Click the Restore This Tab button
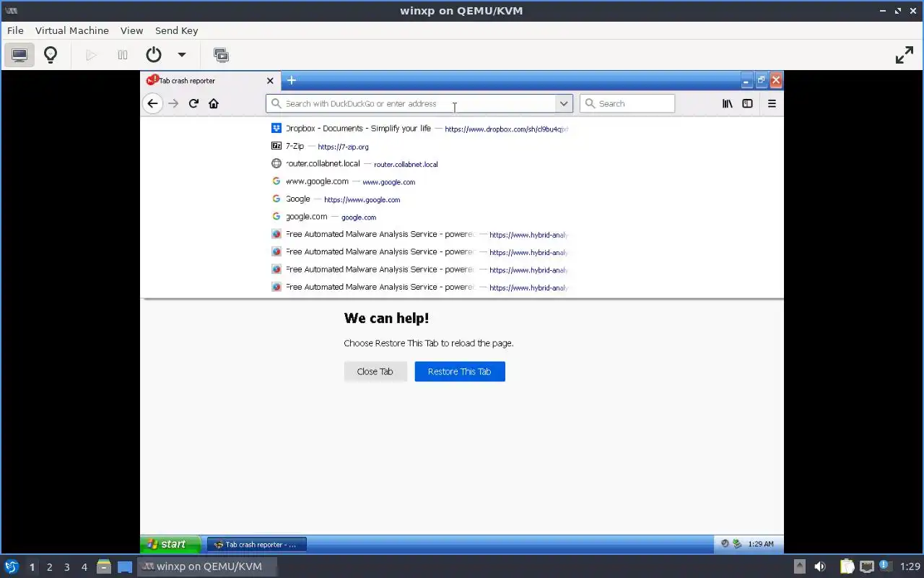Screen dimensions: 924x578 (x=460, y=371)
